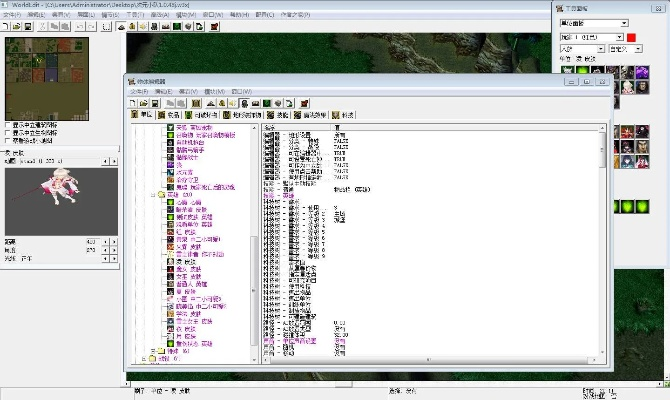This screenshot has width=670, height=400.
Task: Check the third checkbox below the minimap
Action: pos(9,141)
